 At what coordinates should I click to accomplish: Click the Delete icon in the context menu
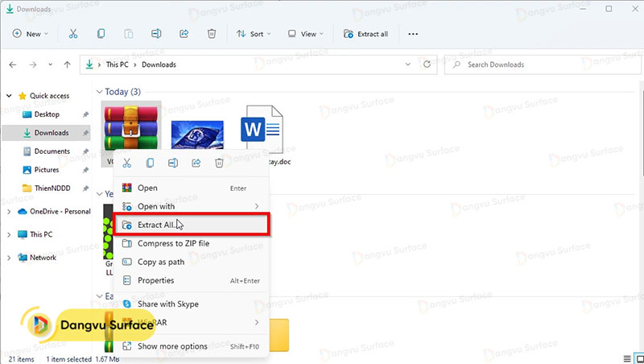(x=219, y=163)
